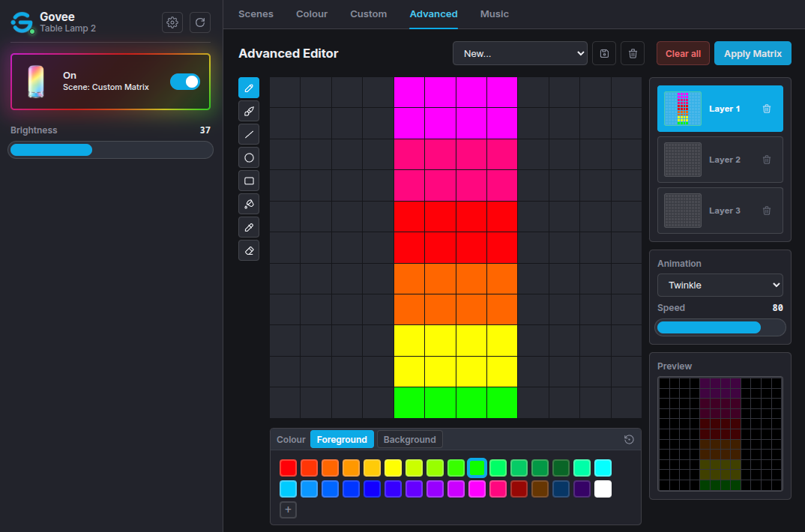Image resolution: width=805 pixels, height=532 pixels.
Task: Select the Circle shape tool
Action: pos(249,157)
